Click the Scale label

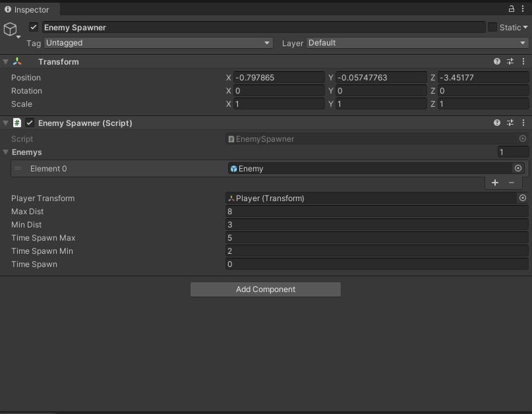[21, 104]
